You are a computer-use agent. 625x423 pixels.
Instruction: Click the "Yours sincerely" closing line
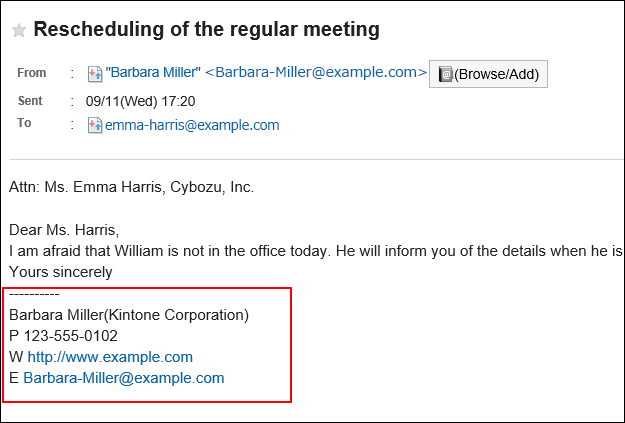[61, 272]
